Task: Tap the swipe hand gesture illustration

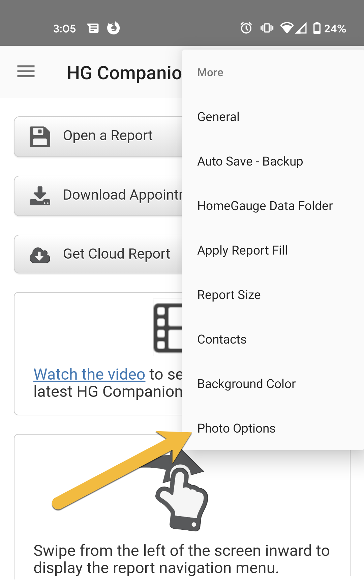Action: (182, 496)
